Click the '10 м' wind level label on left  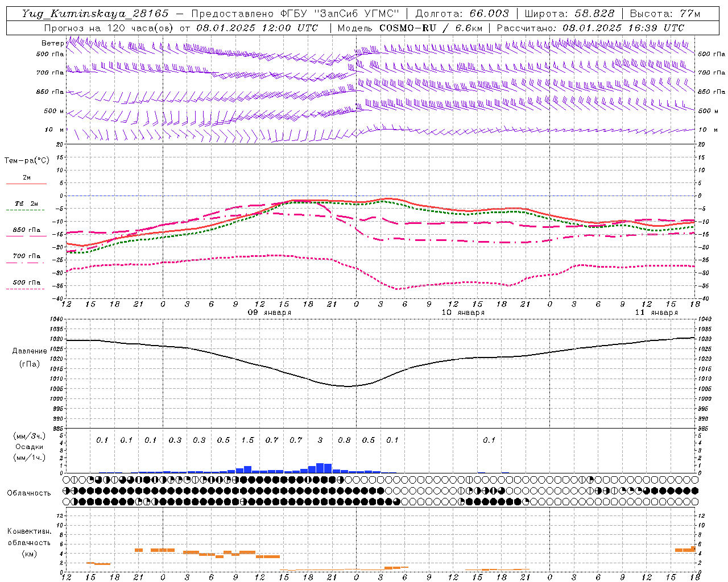55,130
